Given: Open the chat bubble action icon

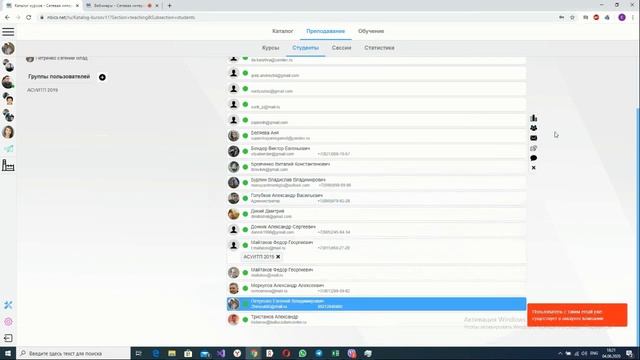Looking at the screenshot, I should (533, 158).
